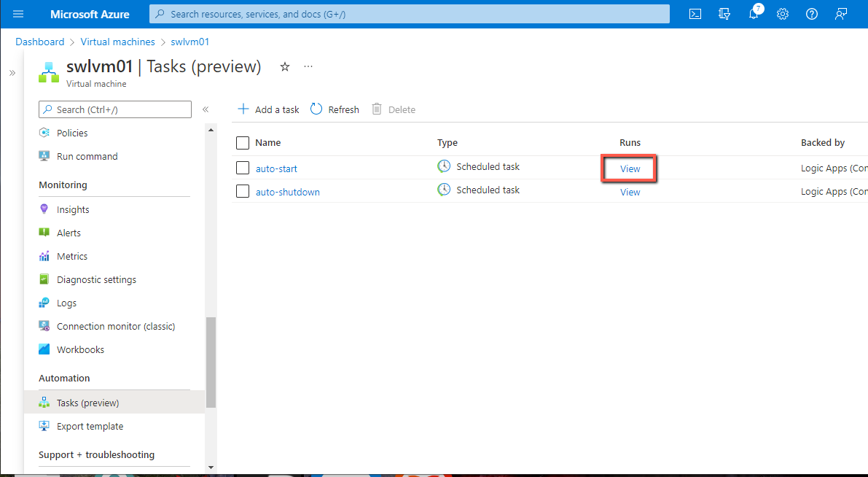Viewport: 868px width, 477px height.
Task: Click the sidebar scroll down arrow
Action: point(211,467)
